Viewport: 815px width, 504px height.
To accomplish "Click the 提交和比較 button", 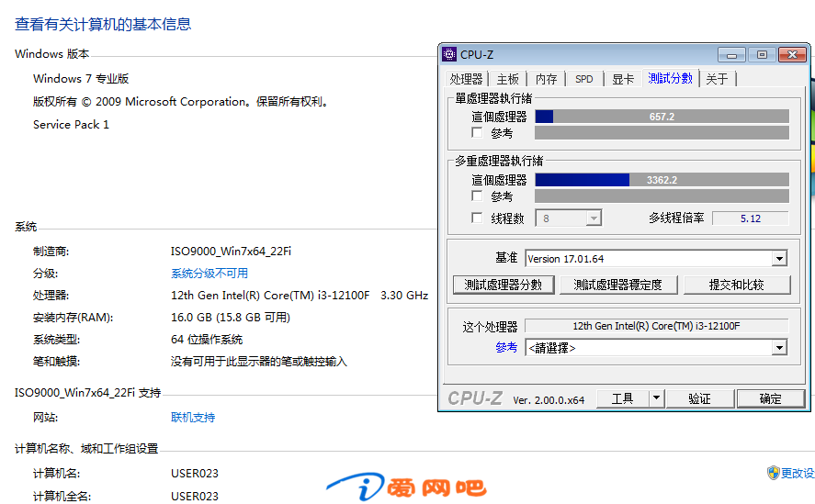I will 737,285.
